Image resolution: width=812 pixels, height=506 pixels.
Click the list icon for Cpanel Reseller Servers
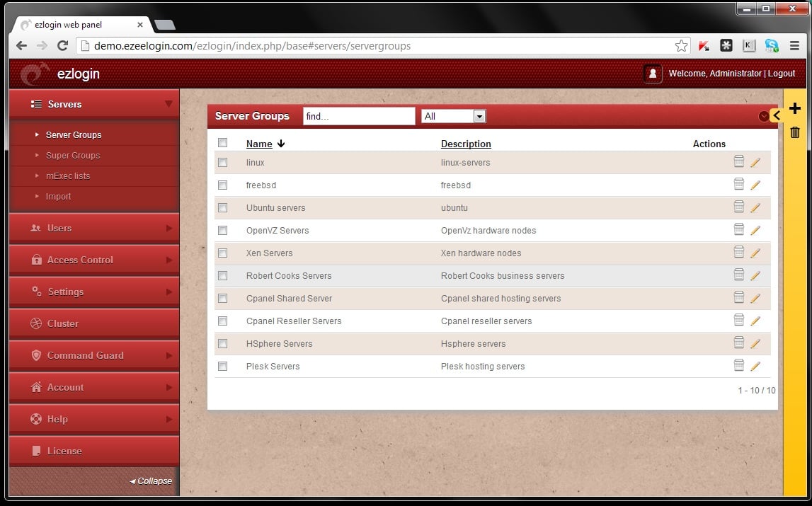[x=739, y=320]
